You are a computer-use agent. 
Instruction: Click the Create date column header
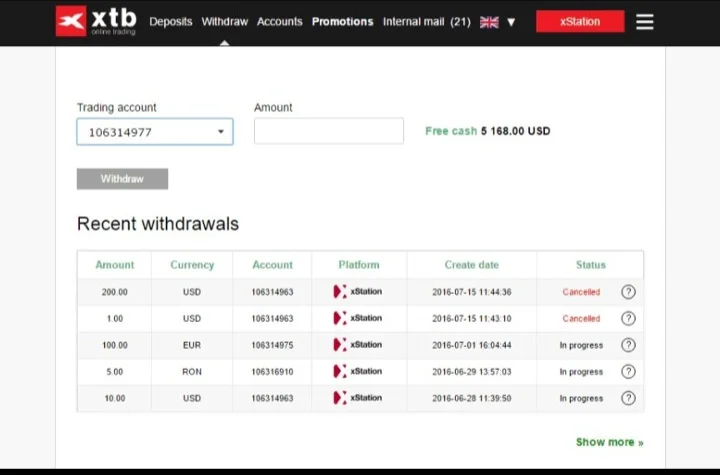tap(472, 265)
